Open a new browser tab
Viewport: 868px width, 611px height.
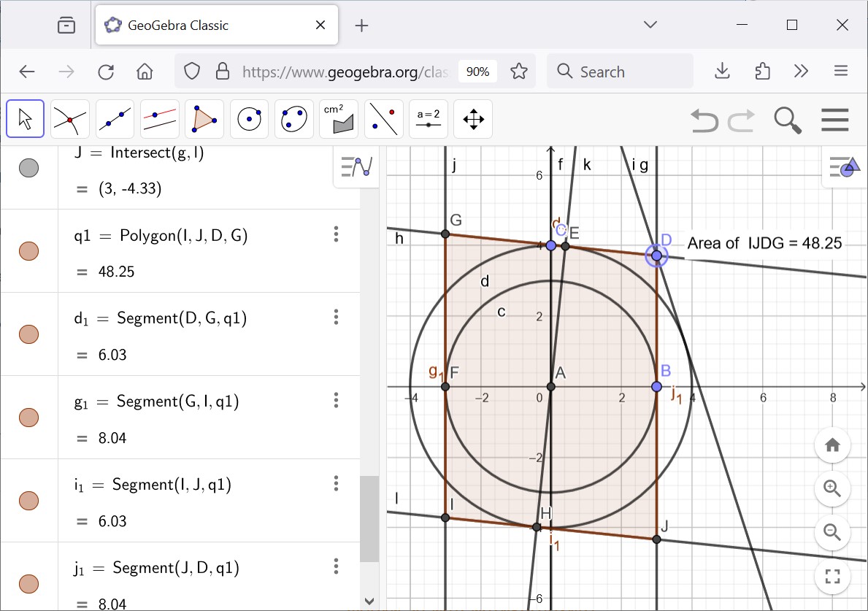(x=361, y=26)
